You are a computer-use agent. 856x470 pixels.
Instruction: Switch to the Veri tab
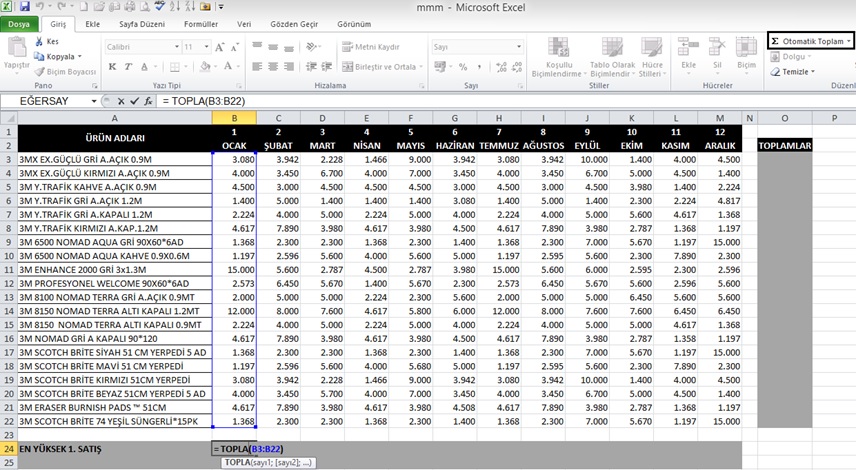tap(243, 24)
